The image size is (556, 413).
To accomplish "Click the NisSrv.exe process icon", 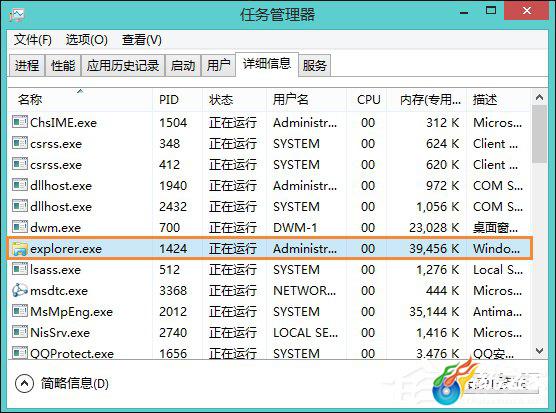I will pyautogui.click(x=20, y=332).
